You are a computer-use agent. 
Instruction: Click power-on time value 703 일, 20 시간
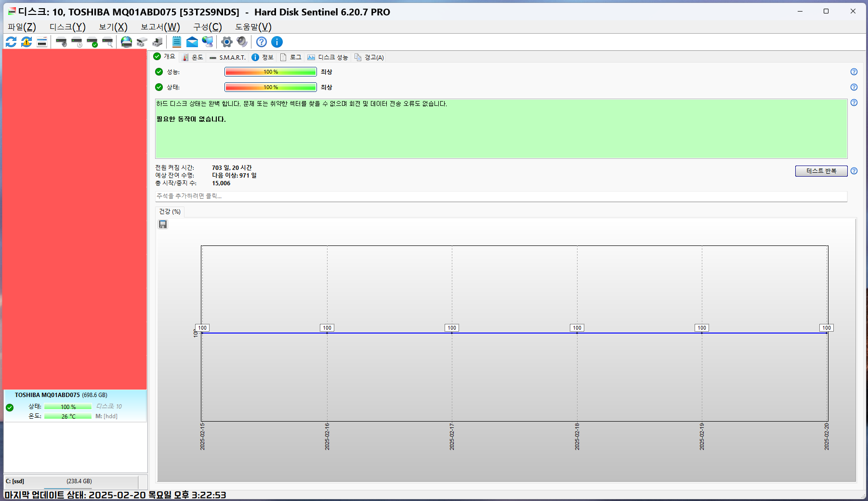click(x=232, y=167)
